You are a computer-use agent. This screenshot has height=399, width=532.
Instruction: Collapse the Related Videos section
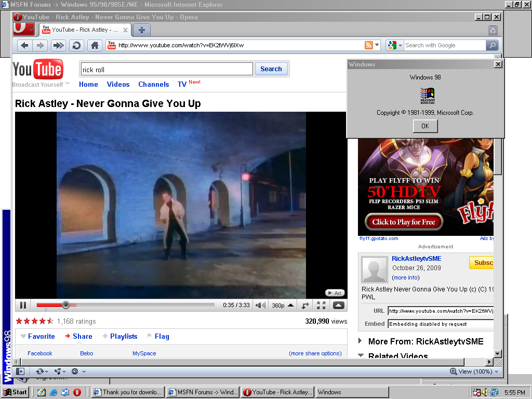pyautogui.click(x=361, y=355)
